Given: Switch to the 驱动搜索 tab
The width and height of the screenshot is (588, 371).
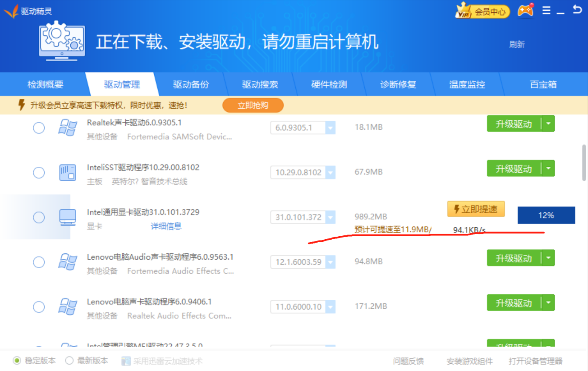Looking at the screenshot, I should click(x=260, y=84).
